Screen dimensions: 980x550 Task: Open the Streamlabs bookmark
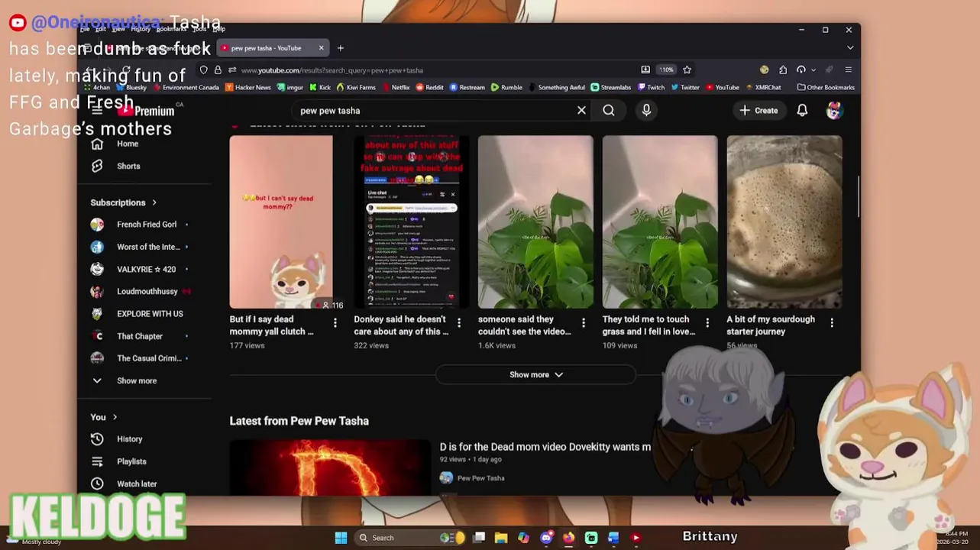click(611, 87)
